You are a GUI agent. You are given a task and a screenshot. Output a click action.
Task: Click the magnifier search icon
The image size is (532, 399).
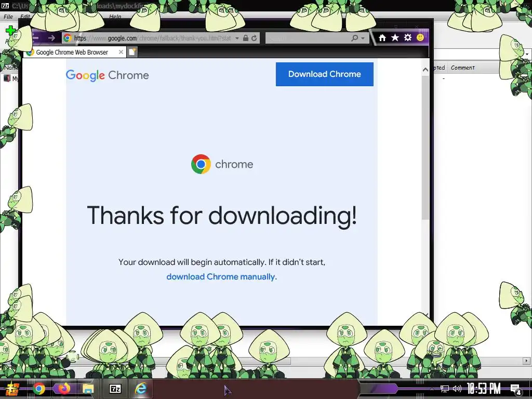(354, 38)
